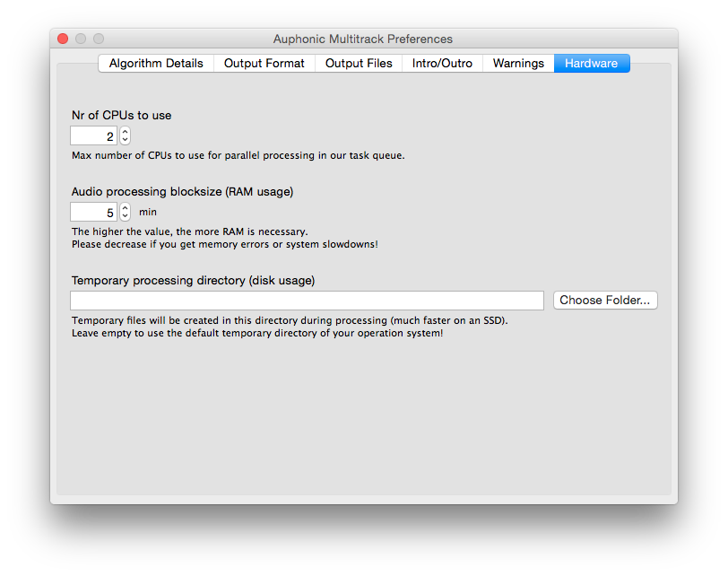Select the Output Files tab
The image size is (728, 576).
359,63
